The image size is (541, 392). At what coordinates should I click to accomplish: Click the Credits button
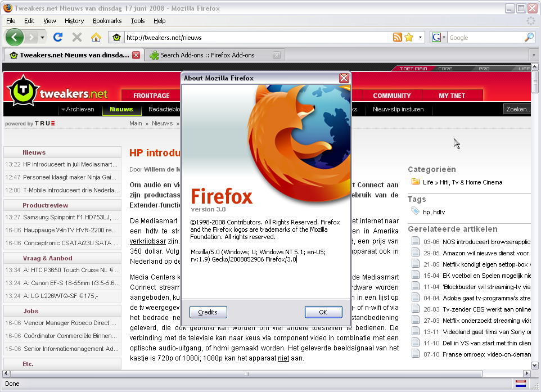(x=208, y=312)
